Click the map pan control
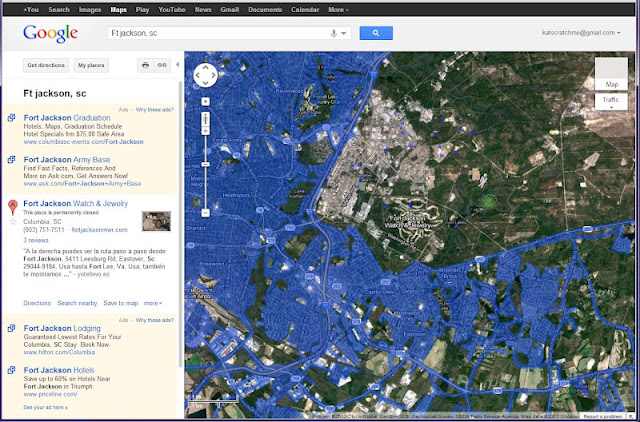This screenshot has width=640, height=422. [x=205, y=75]
